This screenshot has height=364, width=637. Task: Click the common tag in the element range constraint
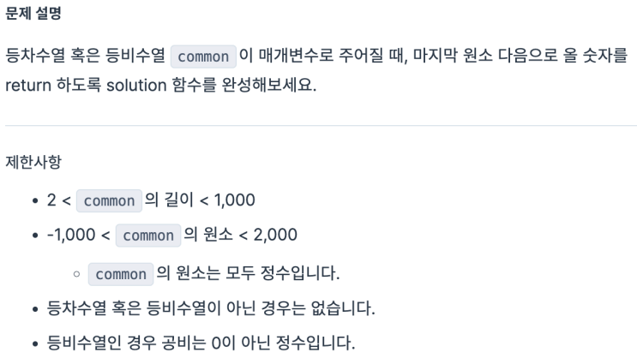[147, 236]
